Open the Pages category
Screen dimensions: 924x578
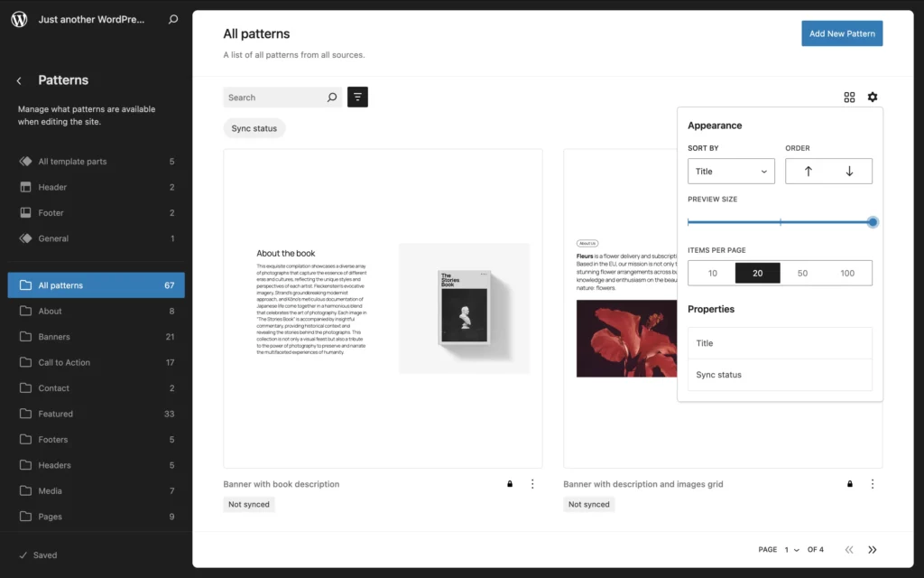pos(96,517)
